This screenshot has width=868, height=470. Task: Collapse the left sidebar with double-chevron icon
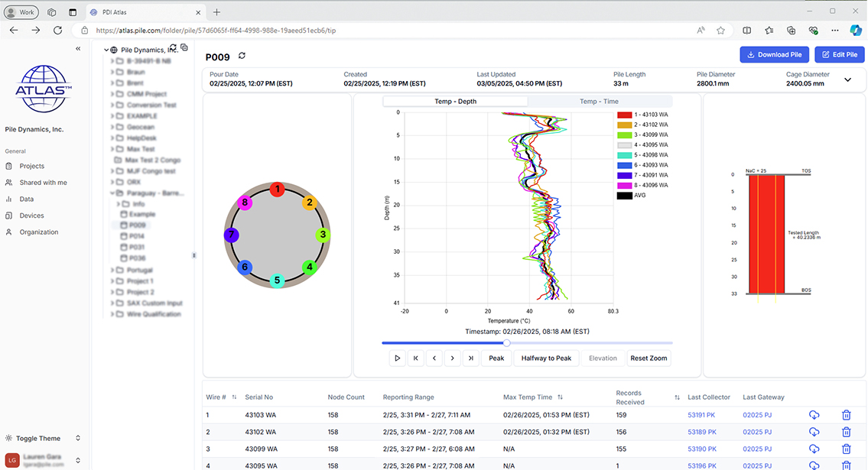pos(78,49)
